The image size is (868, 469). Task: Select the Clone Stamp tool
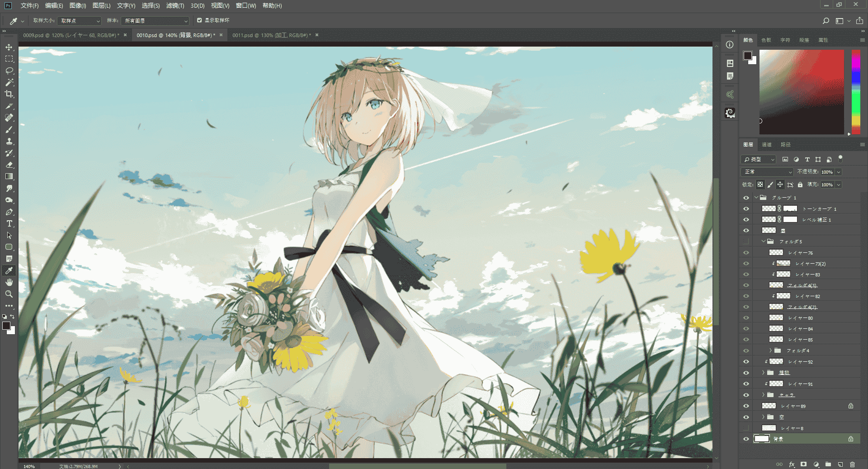coord(9,141)
